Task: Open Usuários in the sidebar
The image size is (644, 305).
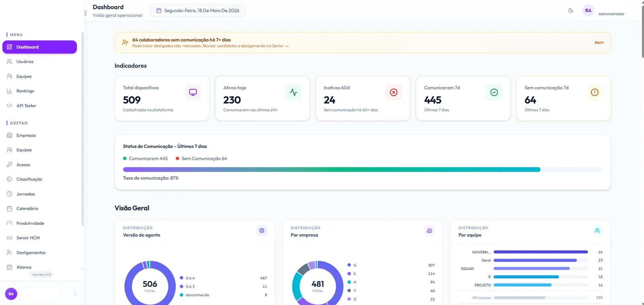Action: click(x=39, y=61)
